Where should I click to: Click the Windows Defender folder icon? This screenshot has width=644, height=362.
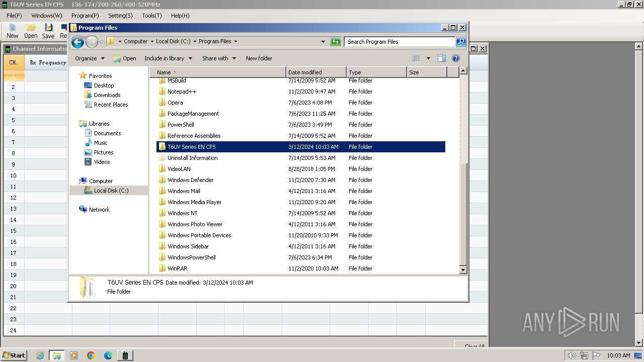point(162,180)
